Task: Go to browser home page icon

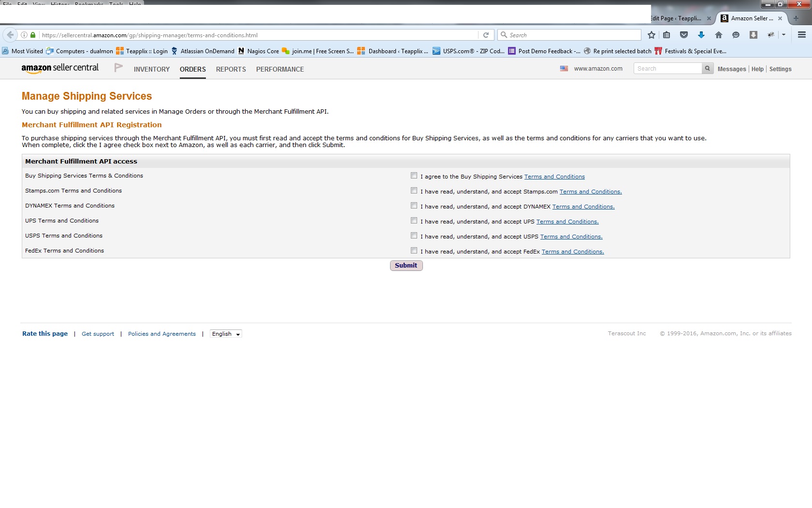Action: [x=719, y=35]
